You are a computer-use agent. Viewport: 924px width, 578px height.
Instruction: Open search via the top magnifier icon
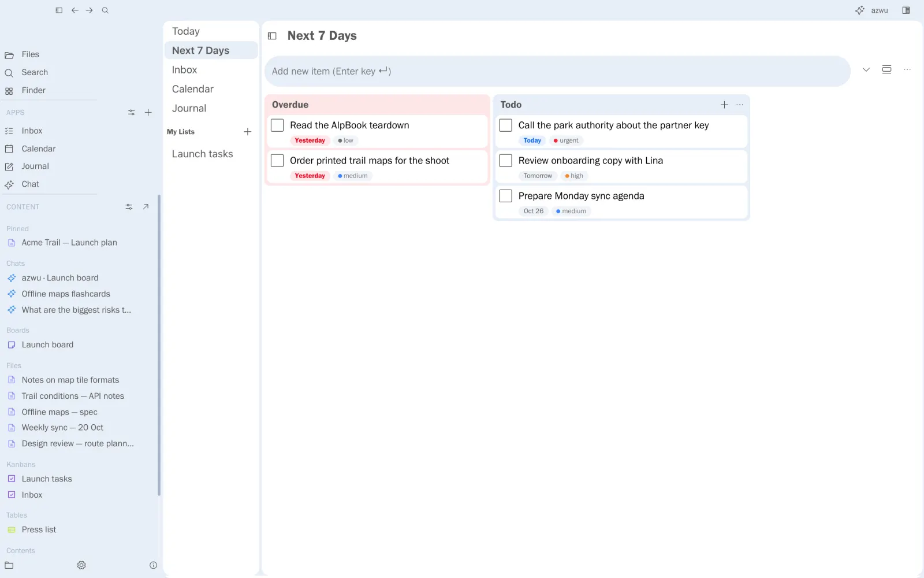105,10
